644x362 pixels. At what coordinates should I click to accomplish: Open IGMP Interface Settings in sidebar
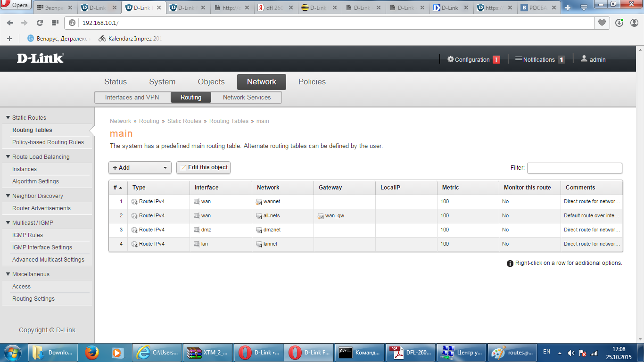[x=42, y=247]
